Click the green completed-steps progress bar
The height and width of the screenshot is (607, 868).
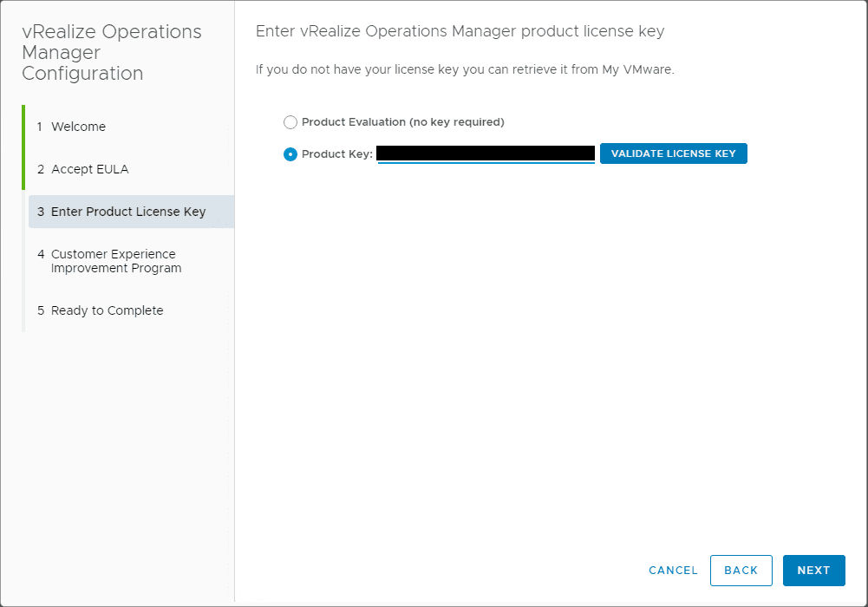coord(23,147)
